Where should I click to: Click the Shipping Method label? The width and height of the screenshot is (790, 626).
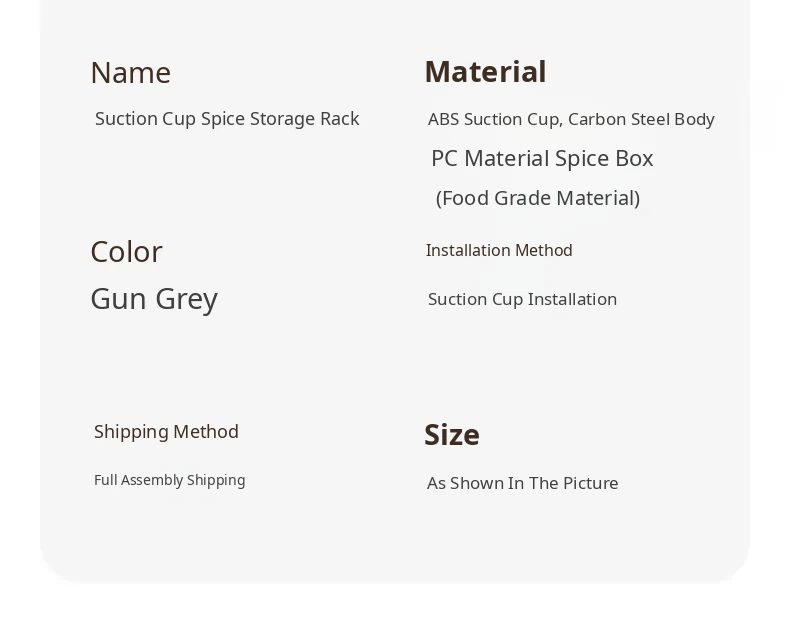pos(166,432)
